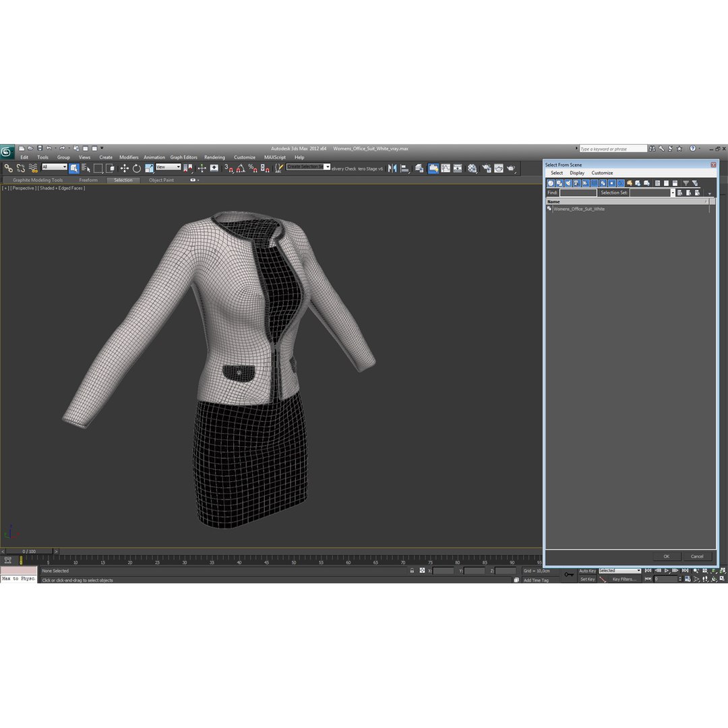Click the Set Key button

pos(587,579)
